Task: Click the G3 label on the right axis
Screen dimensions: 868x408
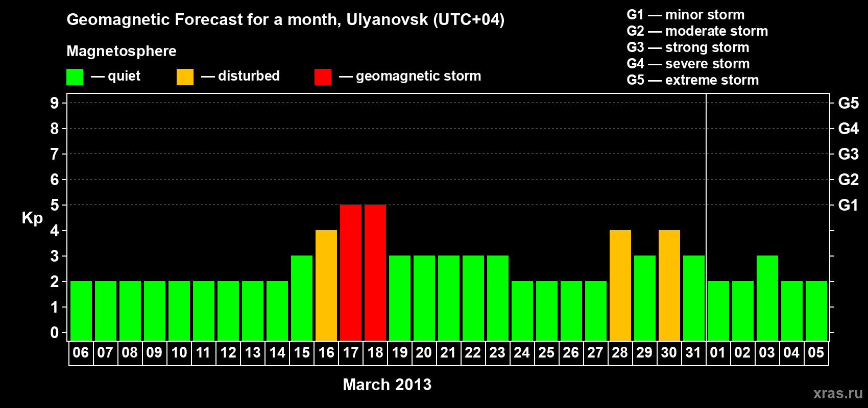Action: click(849, 154)
